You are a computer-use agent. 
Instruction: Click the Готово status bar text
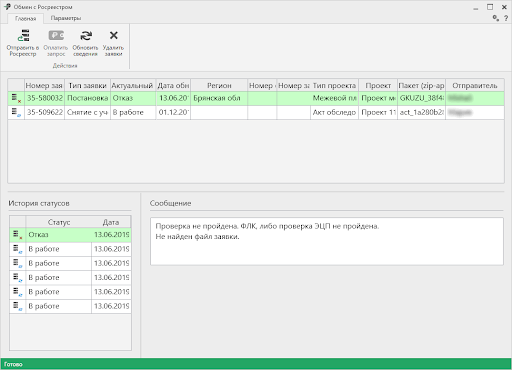click(x=13, y=364)
